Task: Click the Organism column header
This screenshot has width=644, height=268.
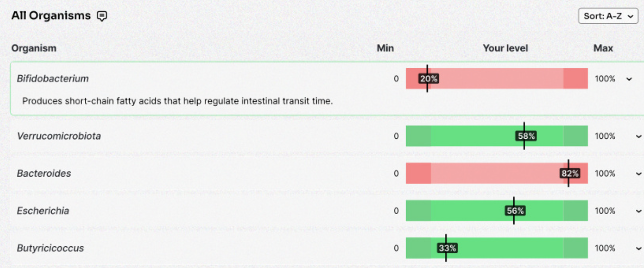Action: [x=34, y=48]
